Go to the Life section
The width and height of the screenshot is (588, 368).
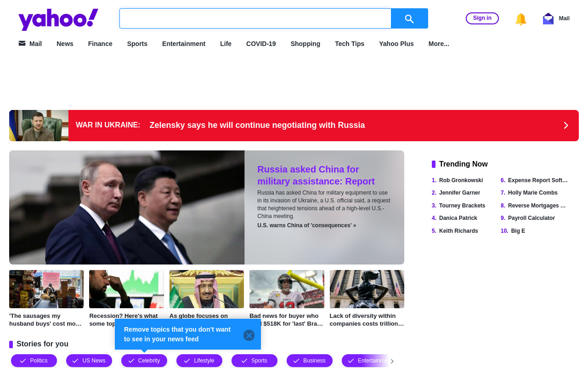[226, 44]
